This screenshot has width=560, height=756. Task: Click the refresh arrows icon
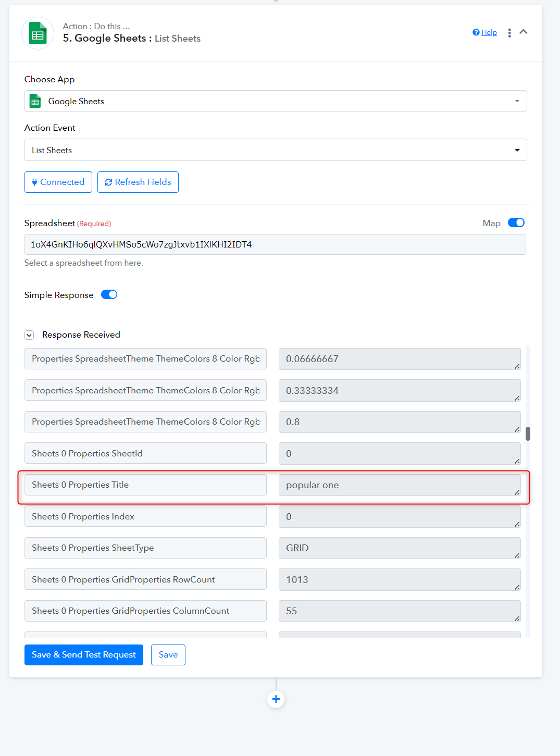coord(108,182)
